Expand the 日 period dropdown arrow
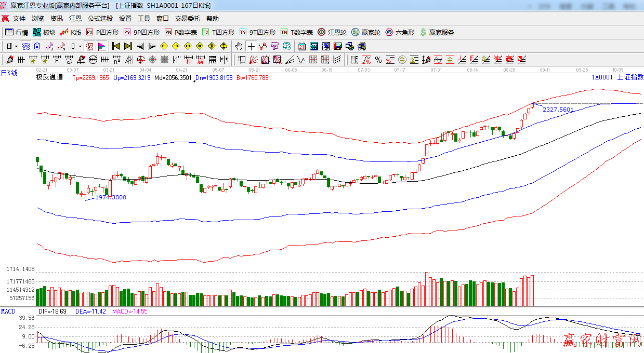The height and width of the screenshot is (353, 644). pos(17,46)
